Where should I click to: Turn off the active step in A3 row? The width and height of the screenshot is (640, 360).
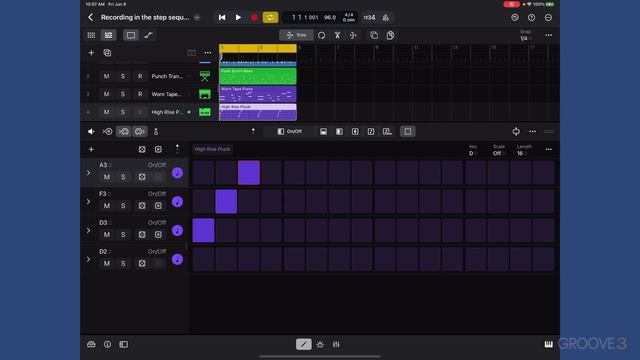pos(249,173)
